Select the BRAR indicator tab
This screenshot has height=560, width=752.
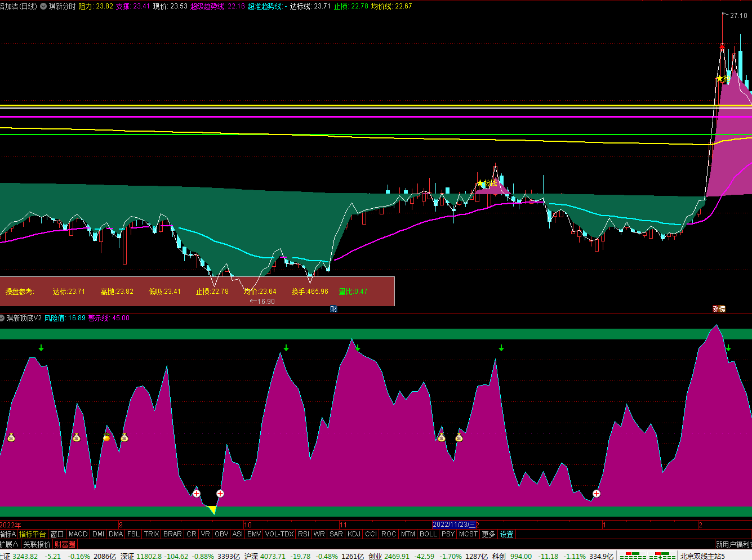tap(172, 534)
